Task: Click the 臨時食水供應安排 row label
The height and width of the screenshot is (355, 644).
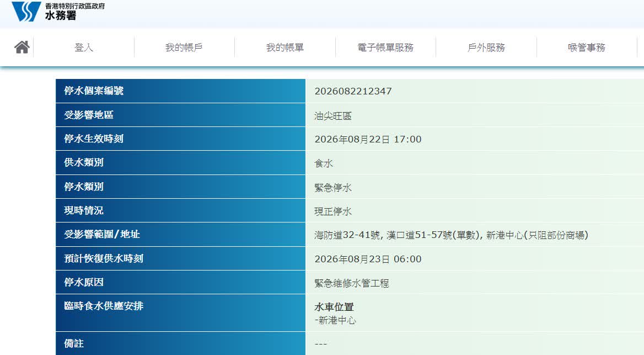Action: [104, 306]
